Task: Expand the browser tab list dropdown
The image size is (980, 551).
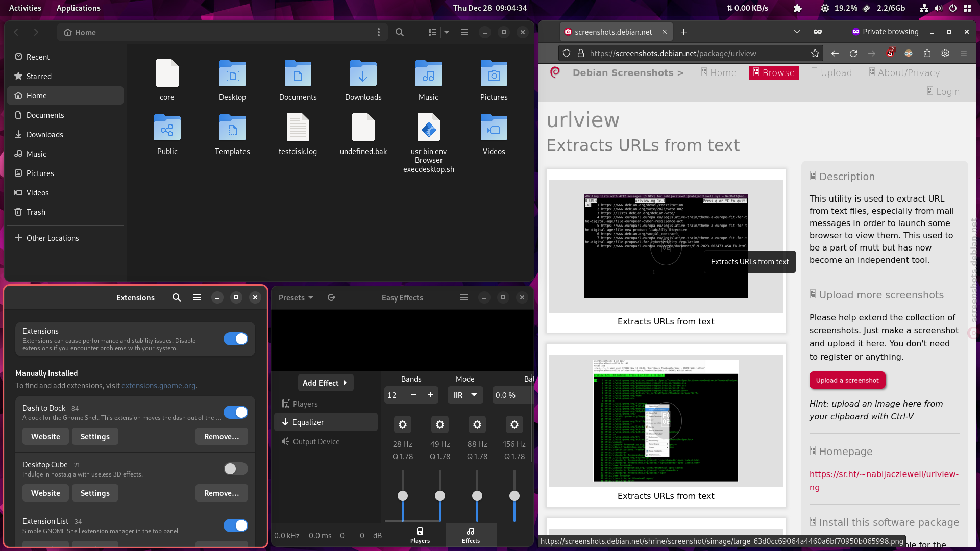Action: pos(797,32)
